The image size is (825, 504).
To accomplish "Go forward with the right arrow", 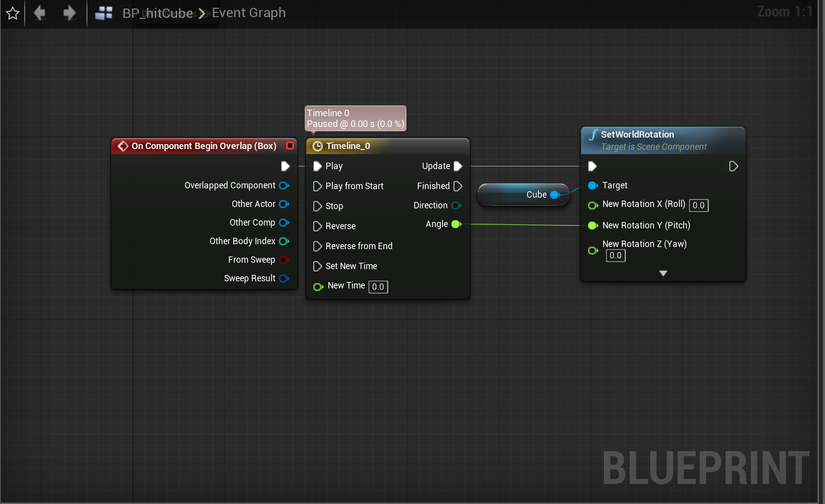I will pyautogui.click(x=69, y=13).
